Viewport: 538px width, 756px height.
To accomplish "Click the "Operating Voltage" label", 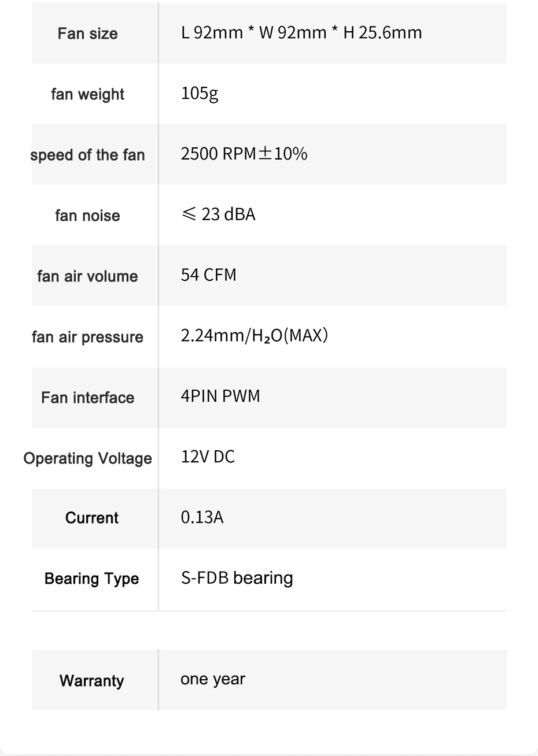I will pos(87,458).
